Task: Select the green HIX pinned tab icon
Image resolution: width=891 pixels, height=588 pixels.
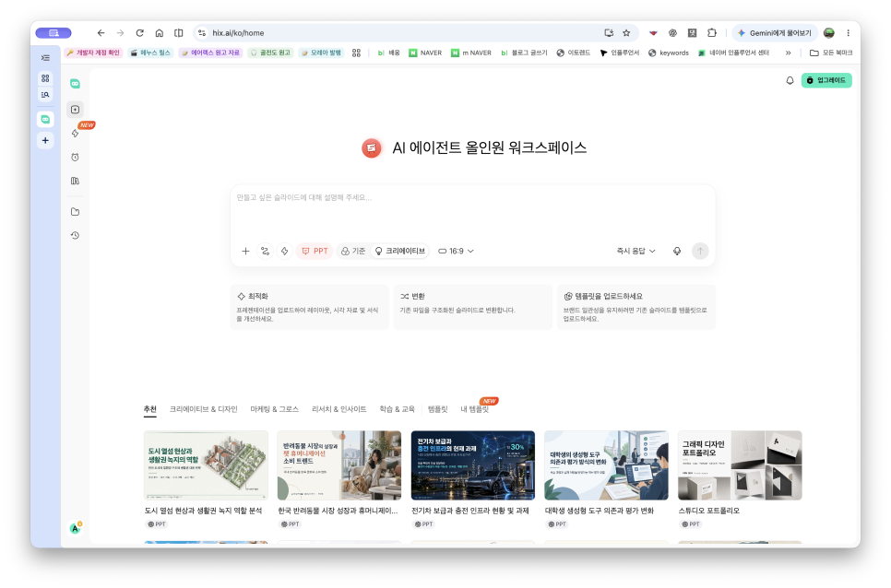Action: pos(45,119)
